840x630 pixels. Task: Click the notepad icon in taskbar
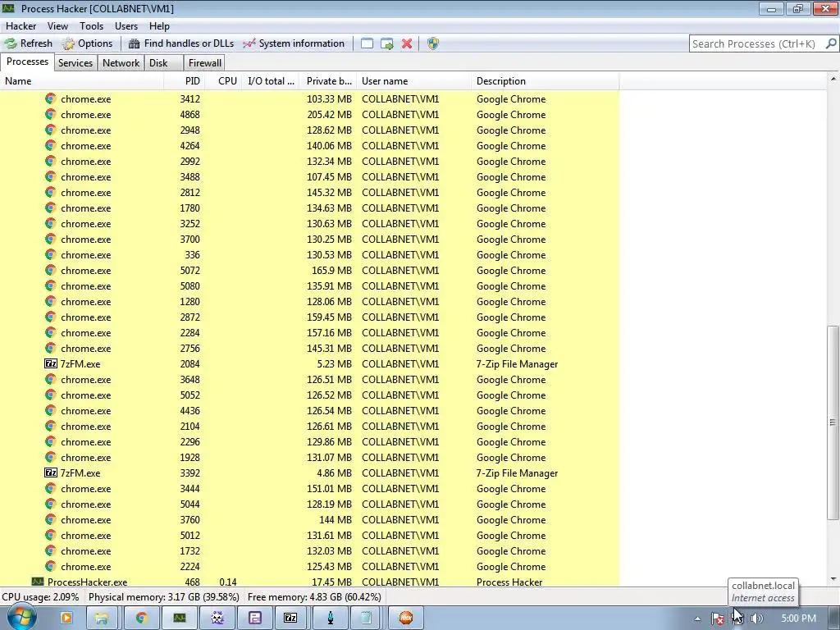click(x=367, y=618)
